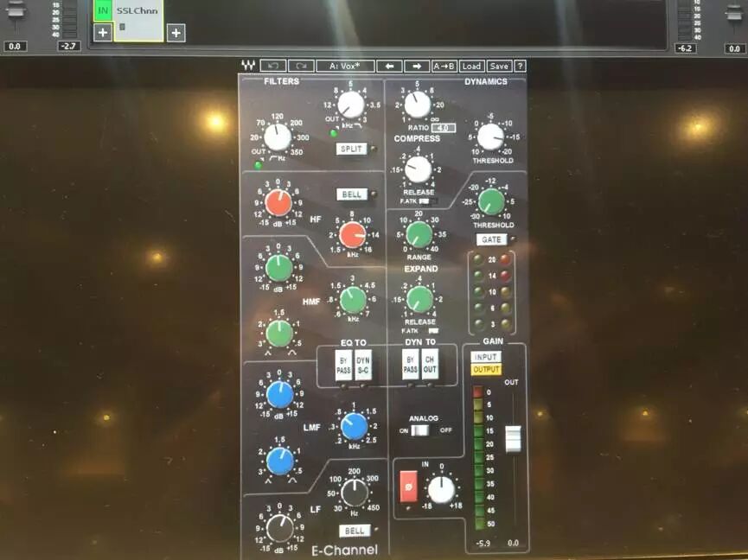Click the host right channel fader handle
This screenshot has width=748, height=560.
tap(734, 12)
